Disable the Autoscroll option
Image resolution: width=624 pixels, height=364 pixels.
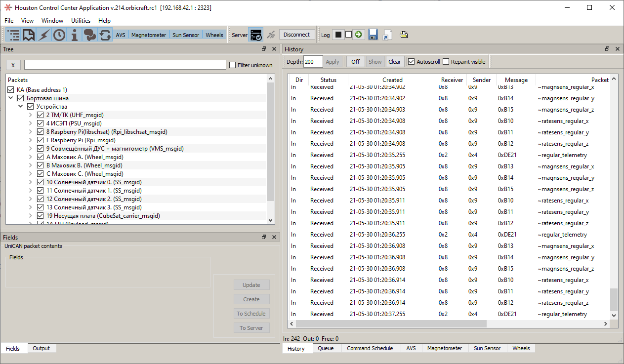(x=412, y=61)
